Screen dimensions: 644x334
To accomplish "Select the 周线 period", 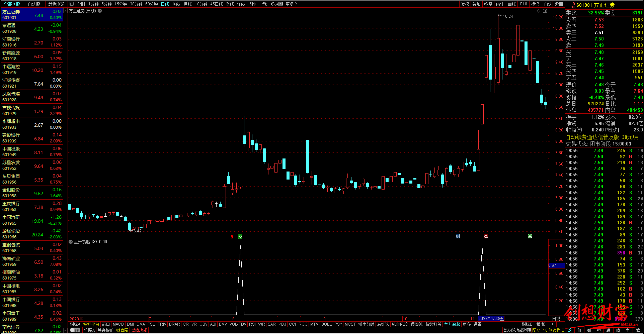I will (176, 4).
